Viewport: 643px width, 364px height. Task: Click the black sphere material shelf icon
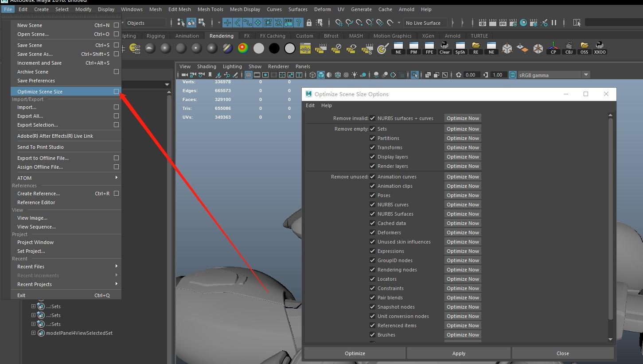[274, 48]
